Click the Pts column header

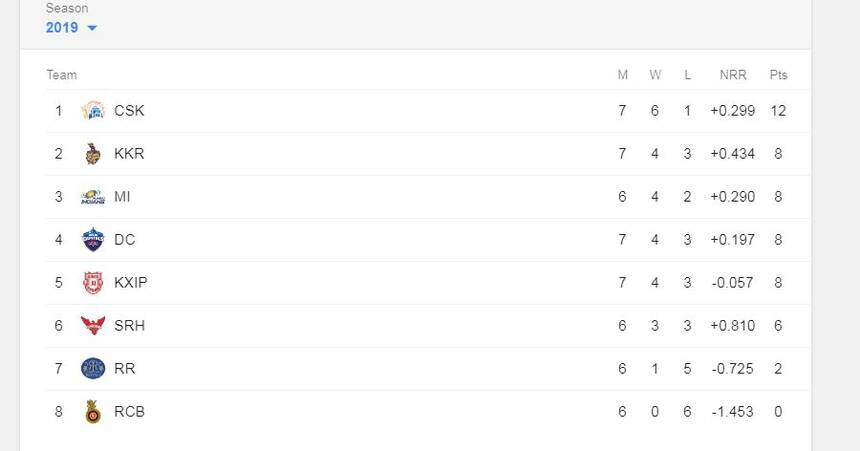click(x=778, y=75)
